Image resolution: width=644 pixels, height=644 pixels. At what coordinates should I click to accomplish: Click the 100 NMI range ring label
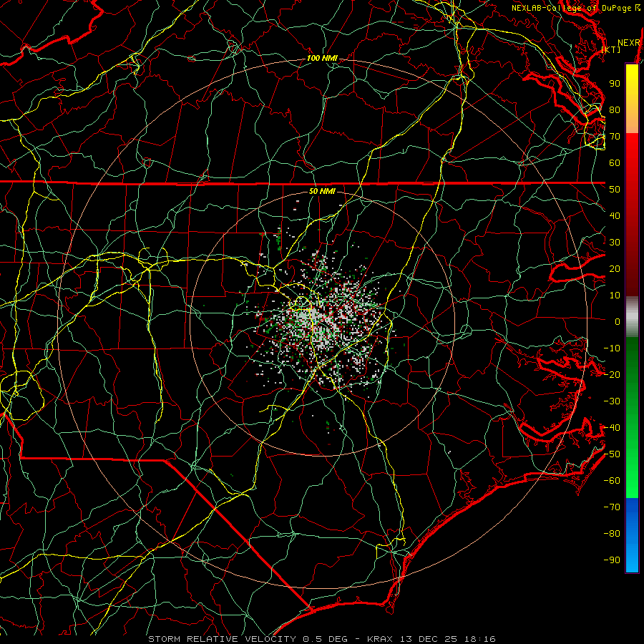(x=322, y=59)
